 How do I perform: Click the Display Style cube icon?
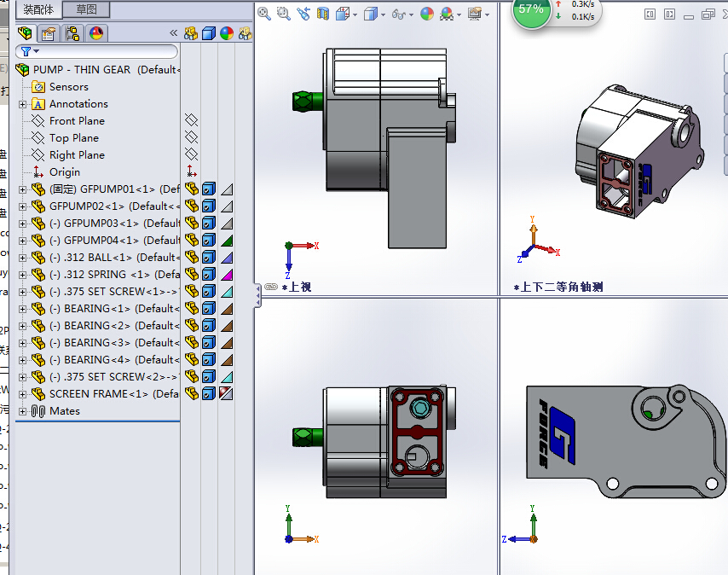tap(371, 14)
